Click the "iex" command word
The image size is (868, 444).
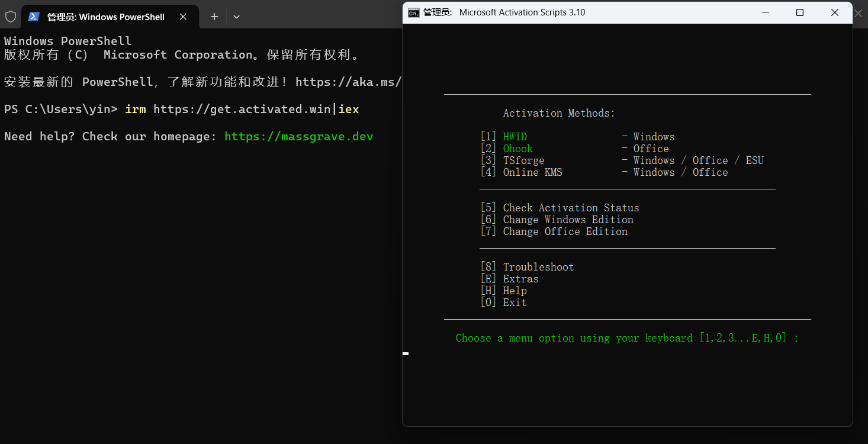point(349,110)
